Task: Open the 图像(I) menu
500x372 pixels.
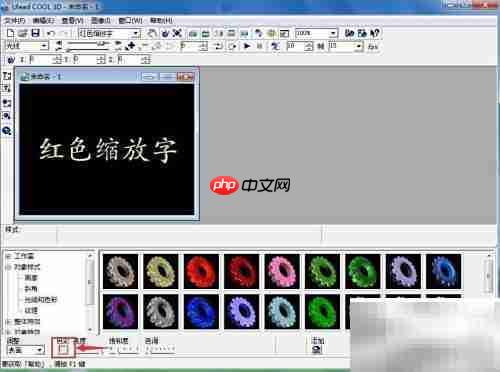Action: (101, 21)
